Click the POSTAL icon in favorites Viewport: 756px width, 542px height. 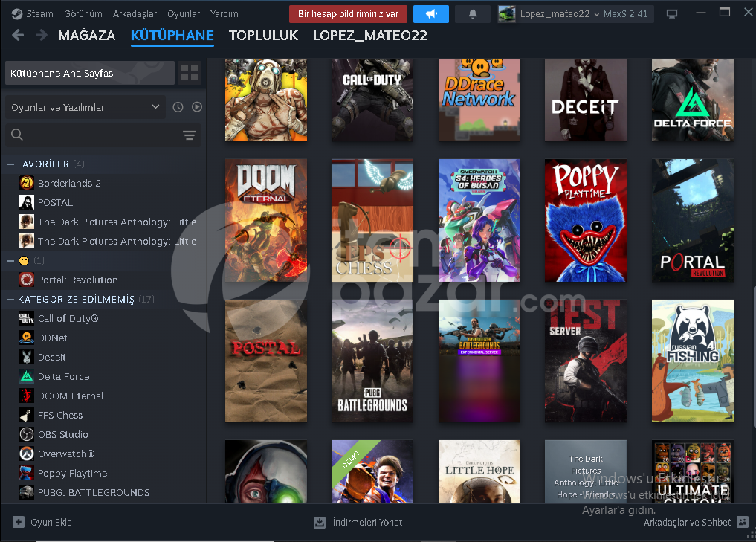(x=27, y=202)
